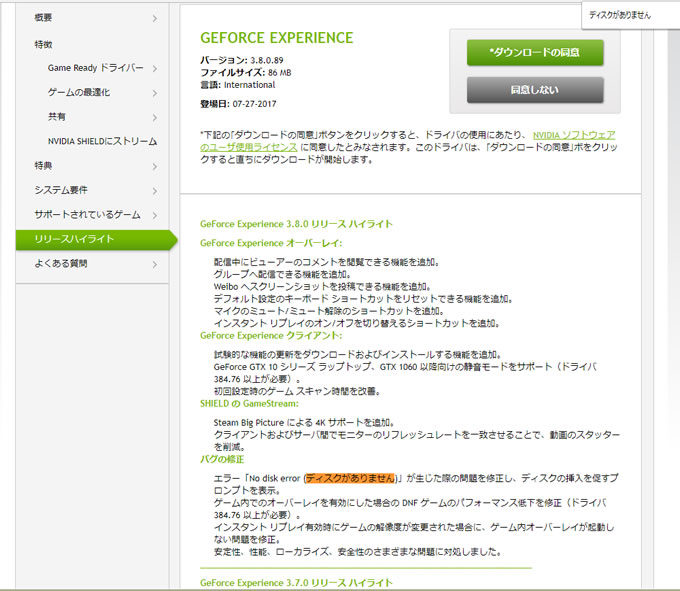
Task: Click the グループへ配信できる機能を追加 line
Action: (282, 274)
